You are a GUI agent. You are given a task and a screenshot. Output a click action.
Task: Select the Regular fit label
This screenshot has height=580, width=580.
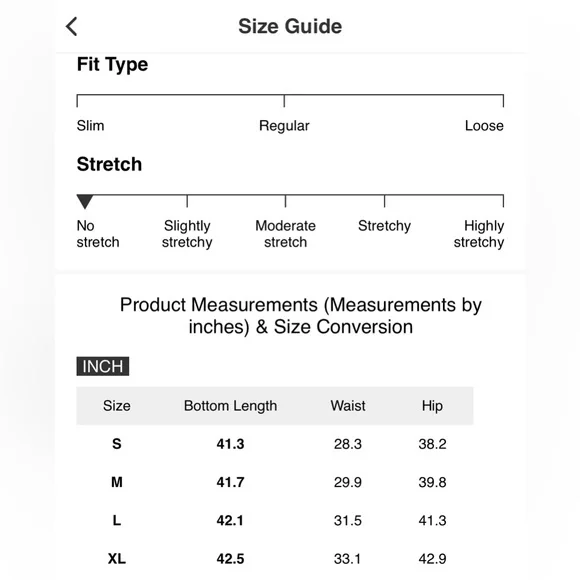coord(284,126)
